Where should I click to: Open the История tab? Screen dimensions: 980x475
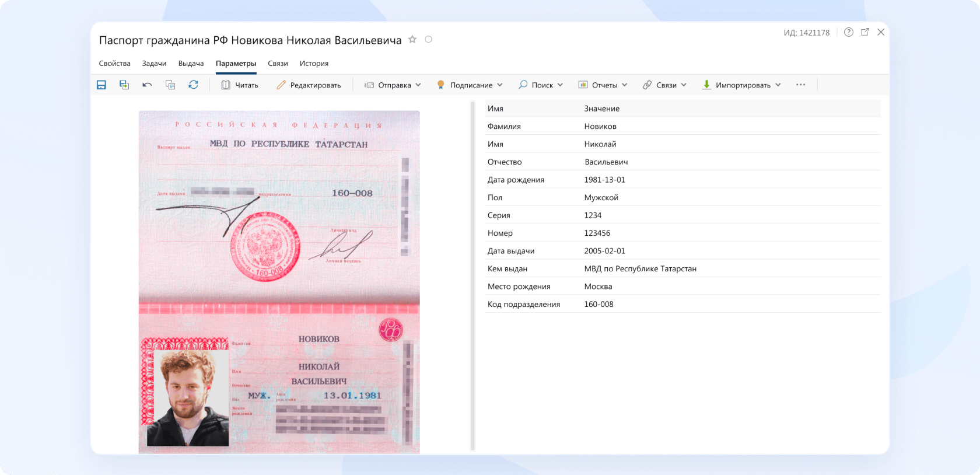pos(314,64)
